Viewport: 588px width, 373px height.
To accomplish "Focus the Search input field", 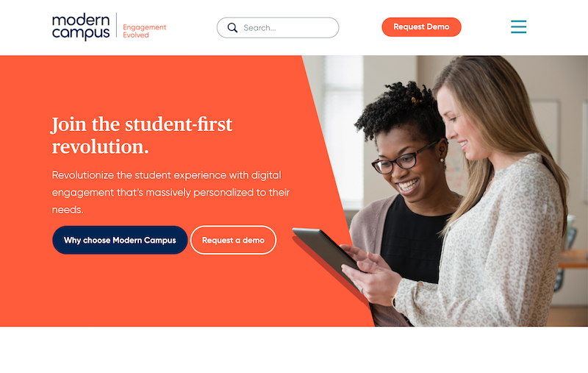I will [x=278, y=27].
